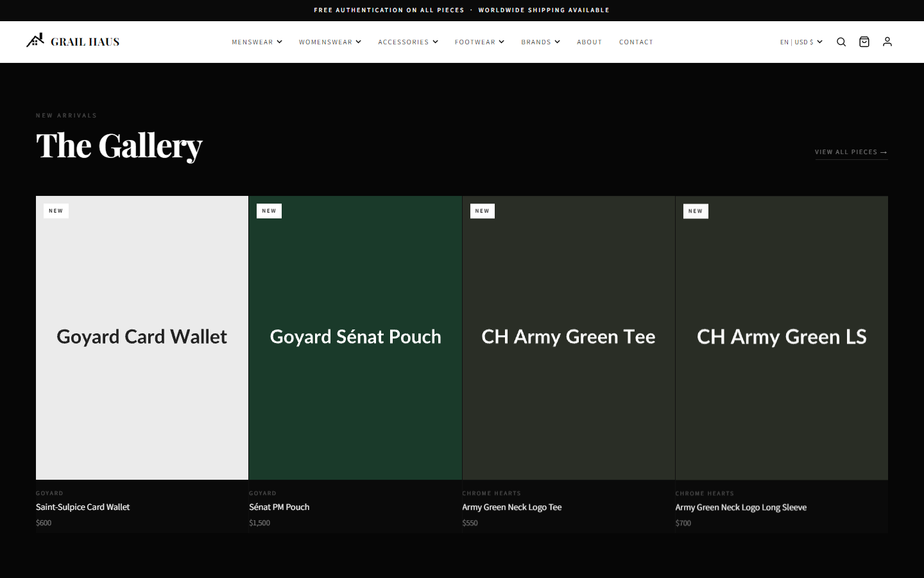Open the Footwear dropdown menu
Image resolution: width=924 pixels, height=578 pixels.
tap(479, 42)
